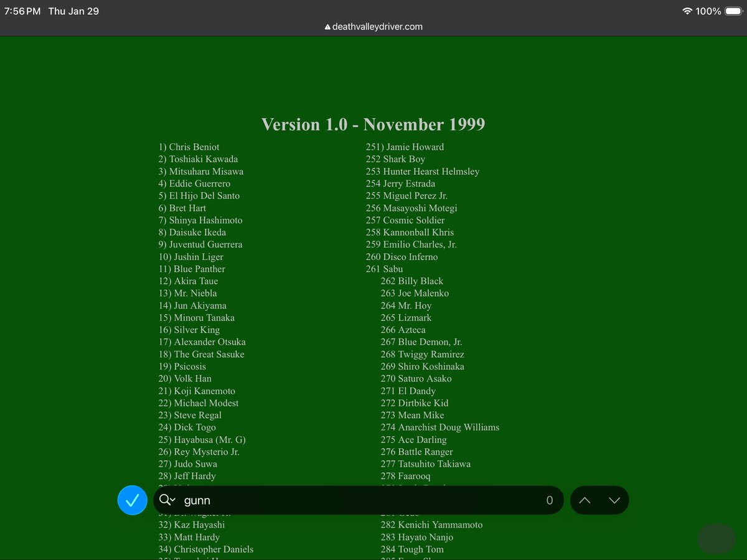Click '2) Toshiaki Kawada' entry

pyautogui.click(x=198, y=159)
